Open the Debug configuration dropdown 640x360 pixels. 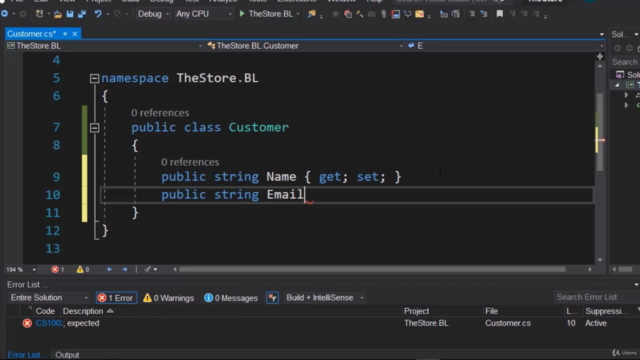153,14
